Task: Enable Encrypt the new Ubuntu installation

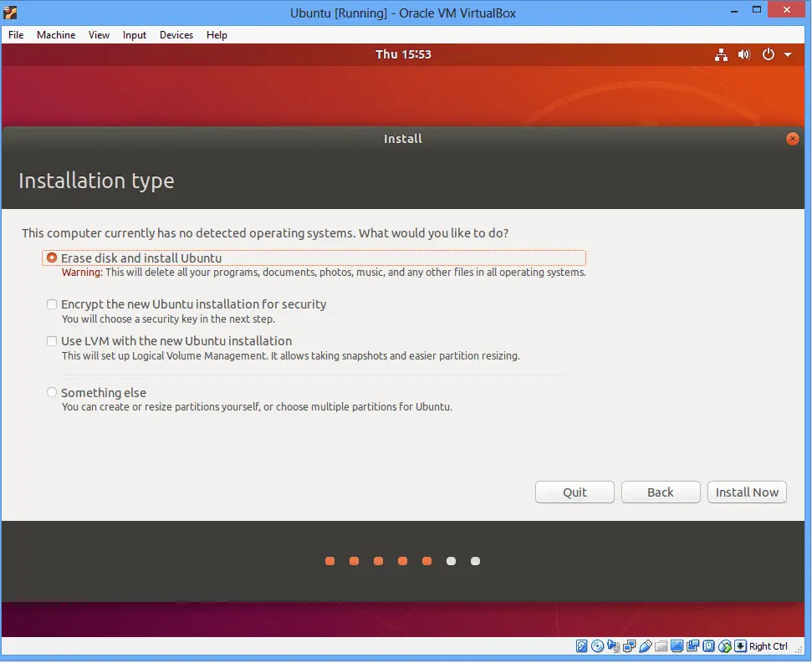Action: point(52,304)
